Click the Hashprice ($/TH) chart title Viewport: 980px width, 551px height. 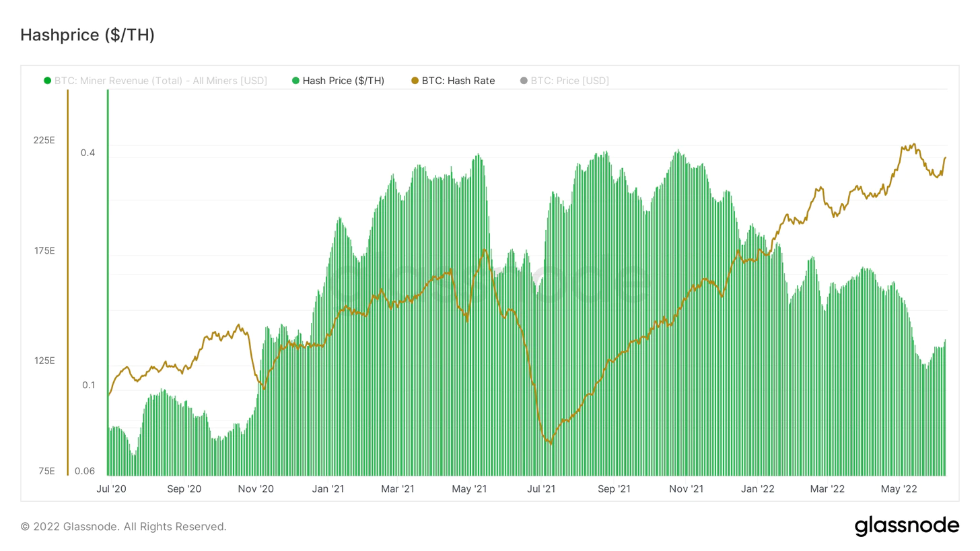87,36
